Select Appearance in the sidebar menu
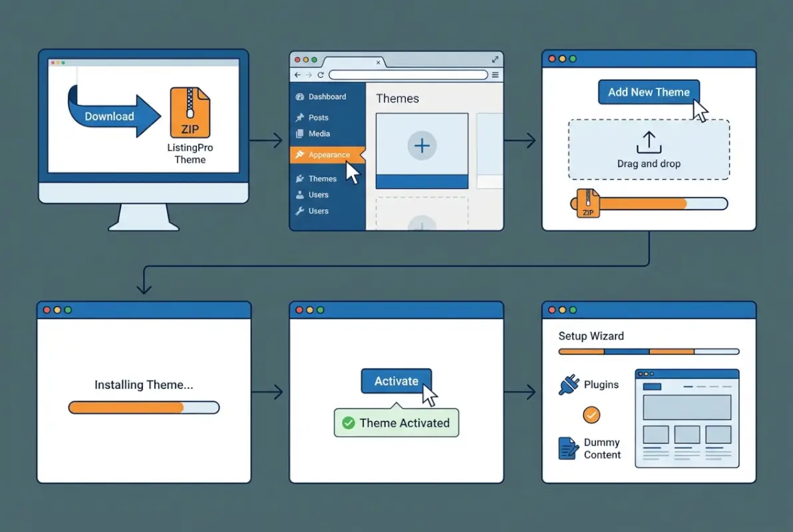 click(x=329, y=155)
